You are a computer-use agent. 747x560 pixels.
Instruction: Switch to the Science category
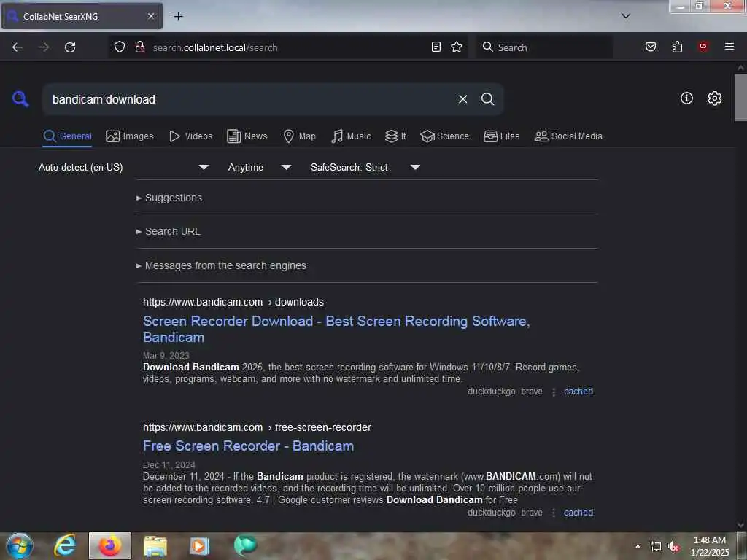point(444,136)
